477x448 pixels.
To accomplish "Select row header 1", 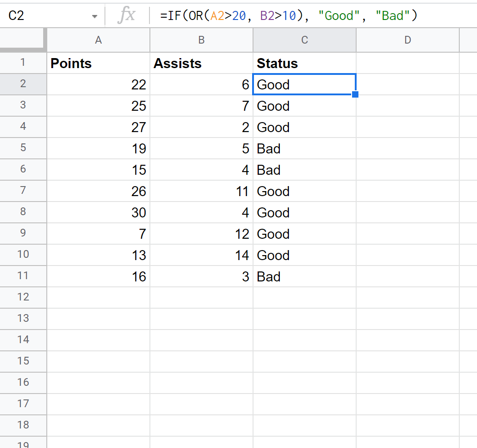I will [x=23, y=63].
